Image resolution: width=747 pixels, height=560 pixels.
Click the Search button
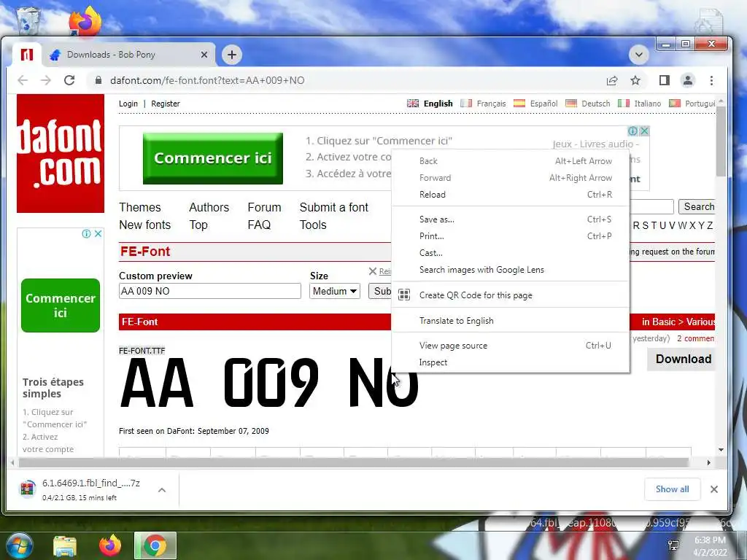tap(697, 206)
